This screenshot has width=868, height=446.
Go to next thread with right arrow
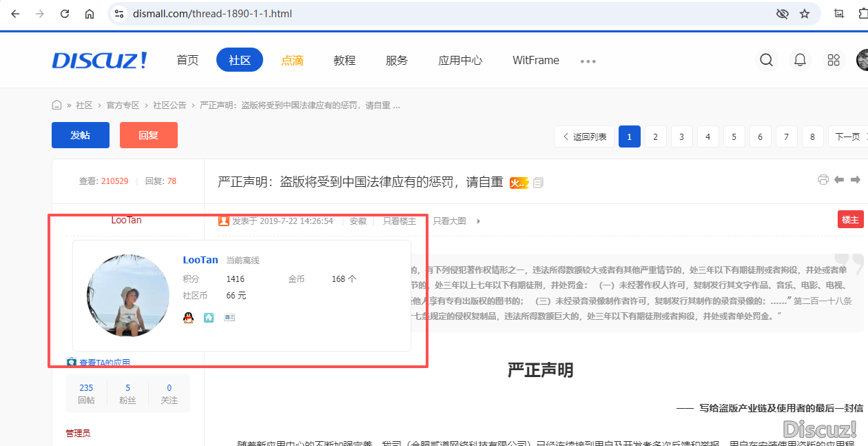pos(856,180)
